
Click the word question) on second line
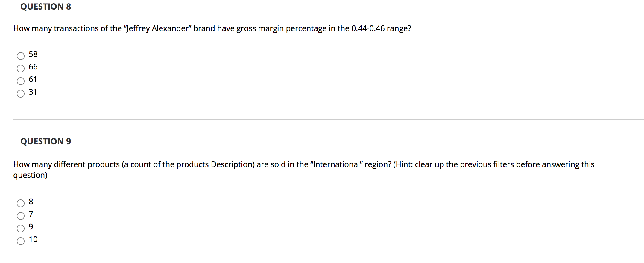[x=30, y=175]
